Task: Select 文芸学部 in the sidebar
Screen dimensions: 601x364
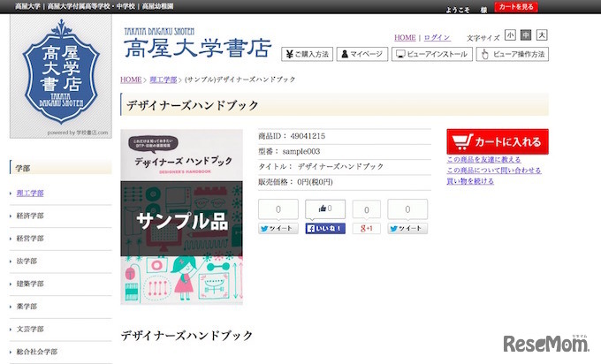Action: (x=30, y=329)
